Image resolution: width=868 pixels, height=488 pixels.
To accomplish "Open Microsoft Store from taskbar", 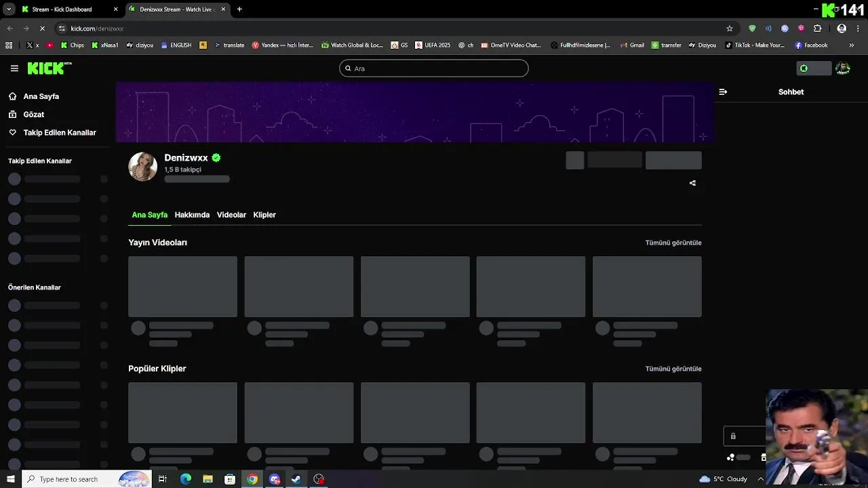I will (230, 479).
